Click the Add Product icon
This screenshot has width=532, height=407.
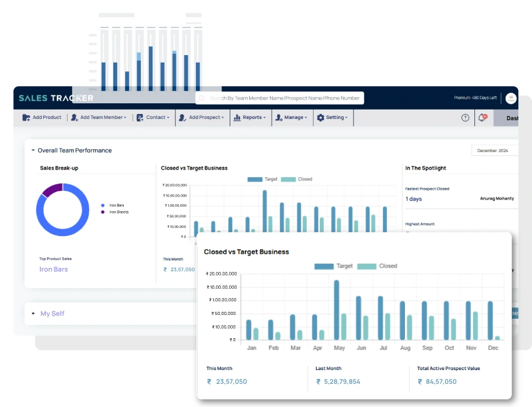tap(26, 118)
